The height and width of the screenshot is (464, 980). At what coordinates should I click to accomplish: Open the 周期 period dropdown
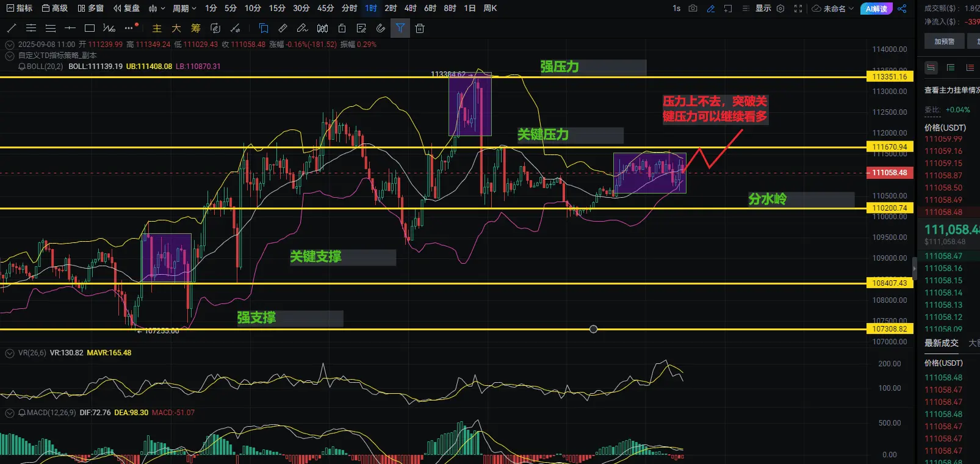[x=184, y=9]
